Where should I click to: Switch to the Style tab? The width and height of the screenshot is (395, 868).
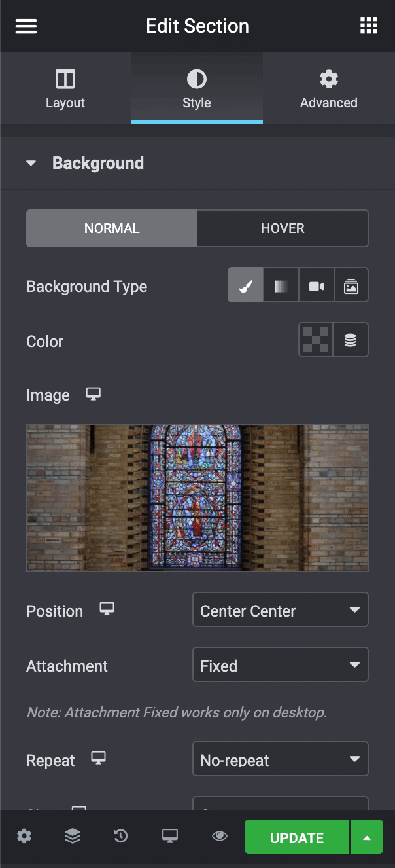(x=197, y=89)
